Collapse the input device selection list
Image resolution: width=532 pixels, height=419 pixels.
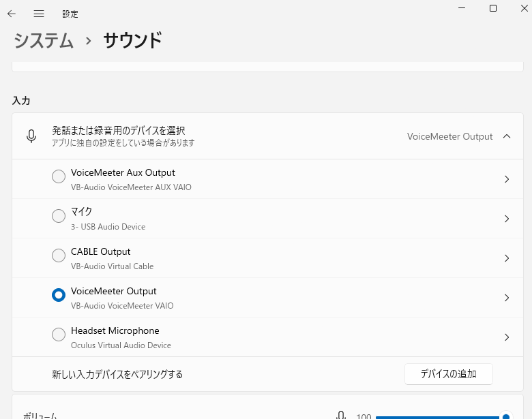click(507, 136)
